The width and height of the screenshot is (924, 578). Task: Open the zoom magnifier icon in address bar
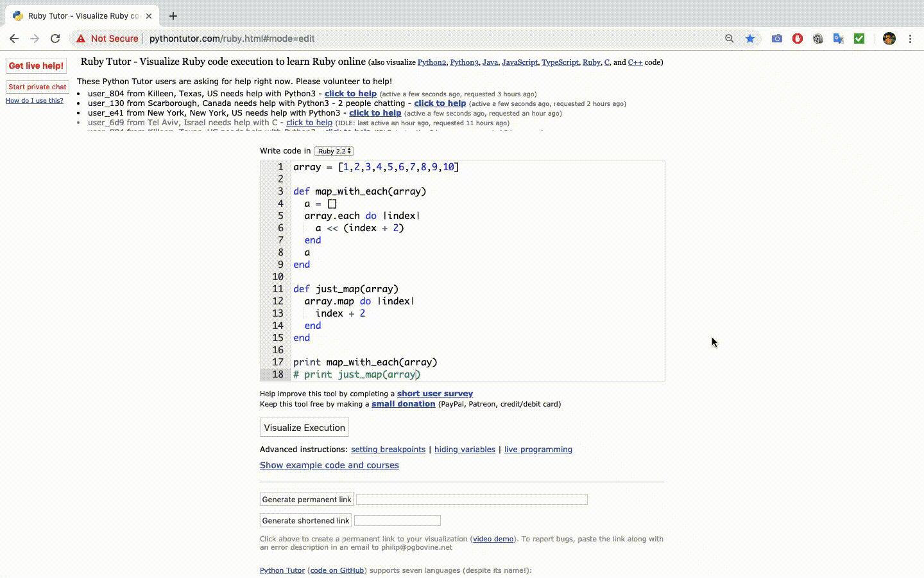[x=730, y=39]
